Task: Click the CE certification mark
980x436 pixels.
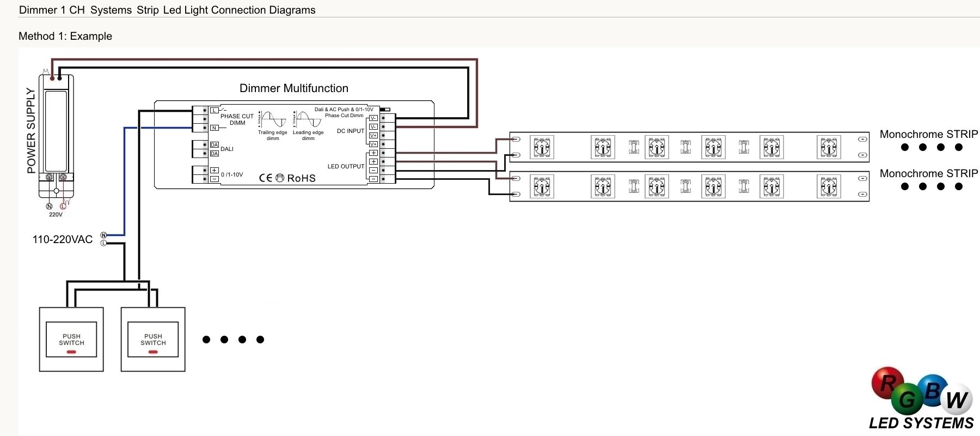Action: [x=266, y=178]
